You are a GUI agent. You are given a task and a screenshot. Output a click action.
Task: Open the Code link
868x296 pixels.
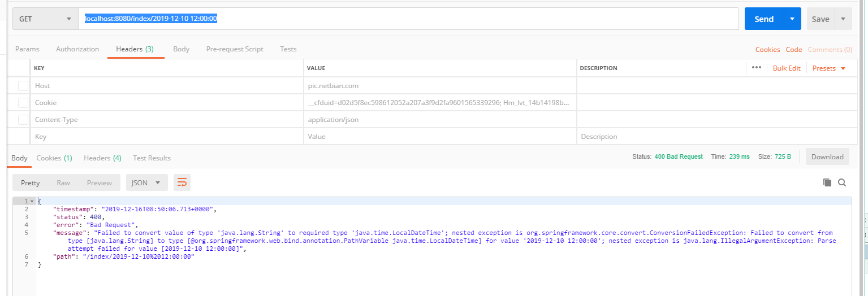pos(794,50)
